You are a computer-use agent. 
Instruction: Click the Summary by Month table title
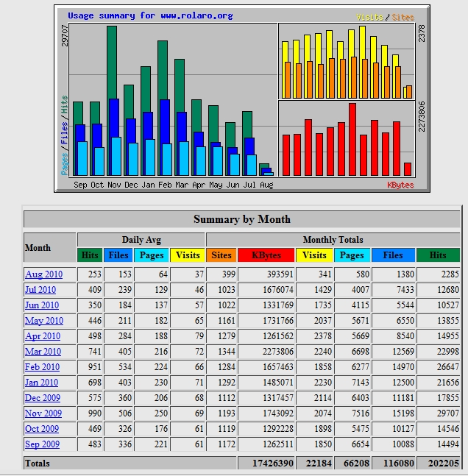241,219
